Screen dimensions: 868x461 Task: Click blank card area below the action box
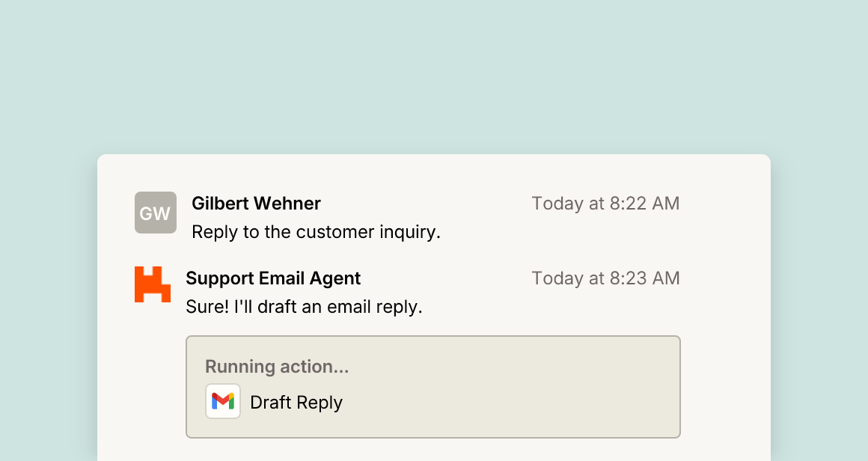(434, 450)
